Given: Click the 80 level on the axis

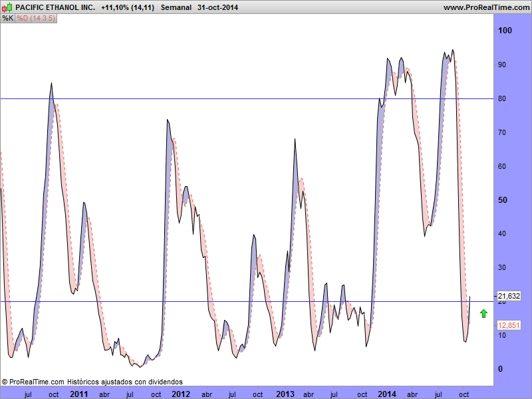Looking at the screenshot, I should 502,98.
